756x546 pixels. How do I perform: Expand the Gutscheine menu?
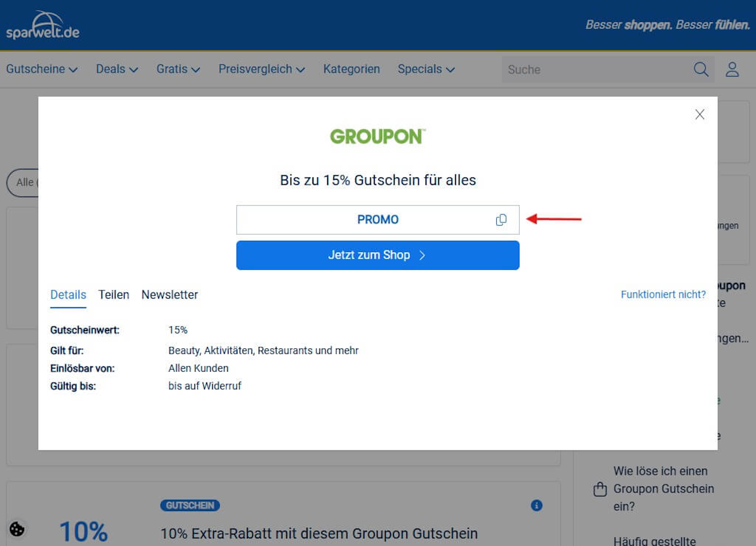point(42,69)
